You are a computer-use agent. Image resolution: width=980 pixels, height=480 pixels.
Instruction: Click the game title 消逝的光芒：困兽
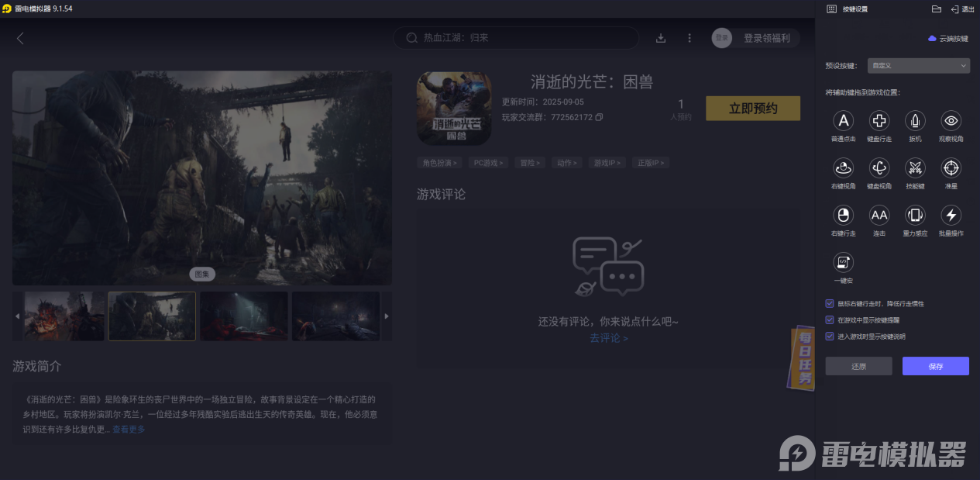click(x=592, y=82)
